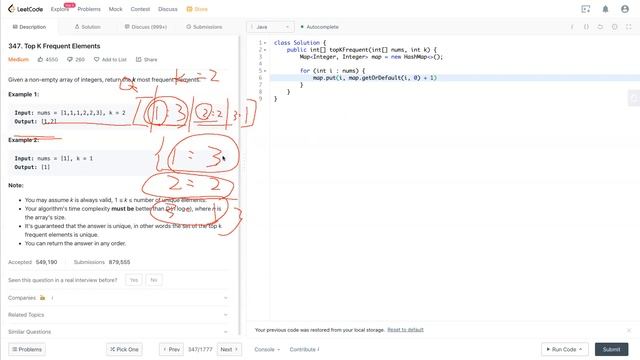Click in code editor line 6

tap(455, 78)
